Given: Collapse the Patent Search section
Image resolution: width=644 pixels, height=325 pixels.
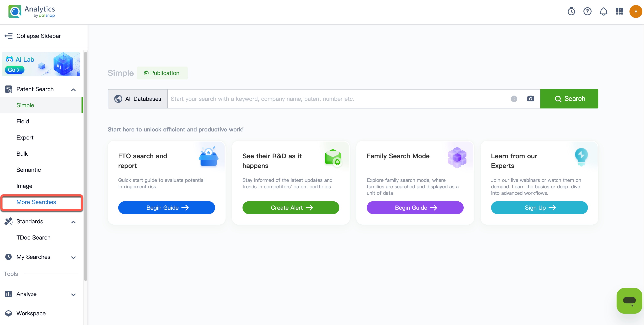Looking at the screenshot, I should [x=73, y=90].
